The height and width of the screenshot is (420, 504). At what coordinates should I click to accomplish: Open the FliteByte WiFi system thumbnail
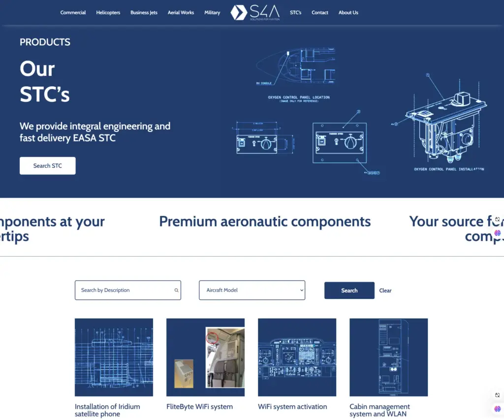click(205, 357)
